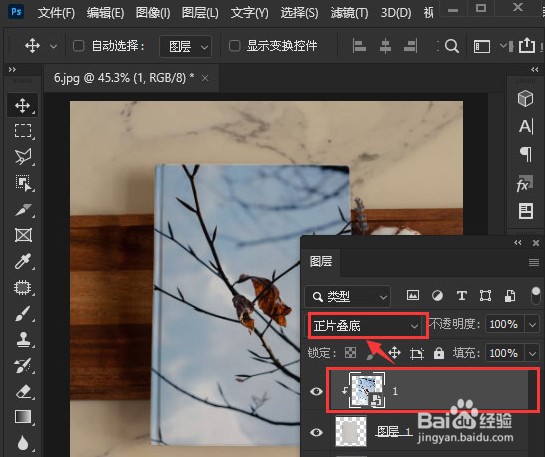545x457 pixels.
Task: Filter layers by shape layers
Action: point(485,296)
